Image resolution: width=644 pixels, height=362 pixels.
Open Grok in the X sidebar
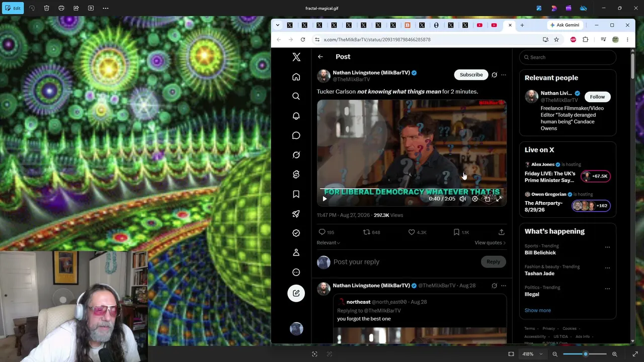[296, 155]
